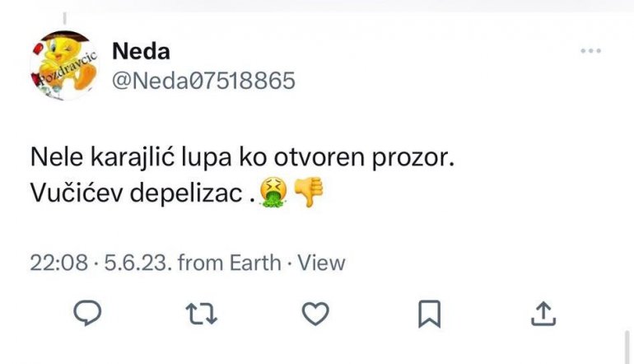Open the profile via display name Neda
634x364 pixels.
click(140, 51)
